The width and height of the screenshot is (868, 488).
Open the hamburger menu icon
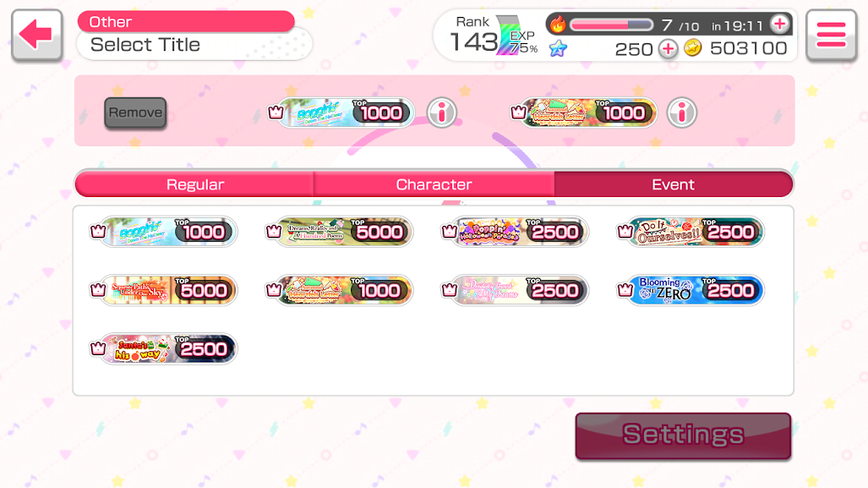831,35
